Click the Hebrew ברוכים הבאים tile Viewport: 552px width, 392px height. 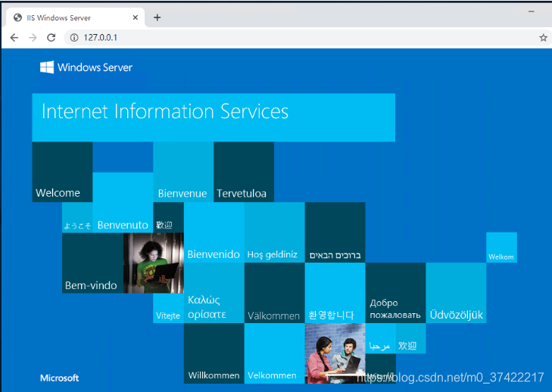335,232
